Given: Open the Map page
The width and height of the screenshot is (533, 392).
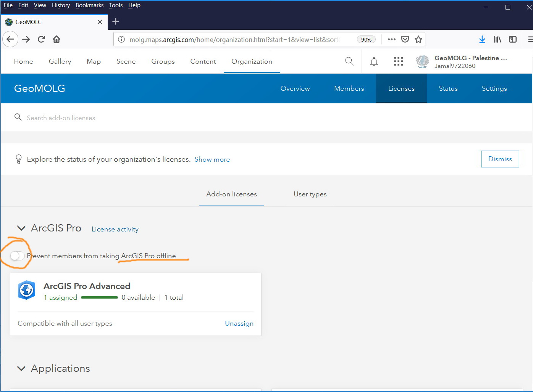Looking at the screenshot, I should [94, 61].
